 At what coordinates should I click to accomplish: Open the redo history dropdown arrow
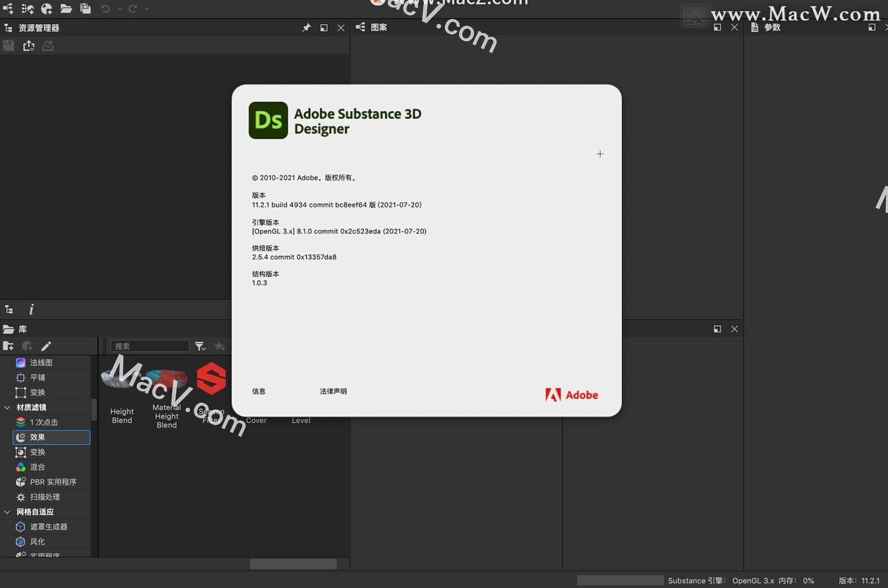147,9
